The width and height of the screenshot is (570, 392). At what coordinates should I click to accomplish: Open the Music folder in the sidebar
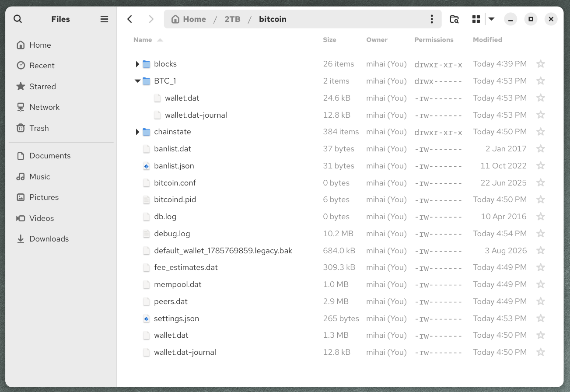point(61,177)
